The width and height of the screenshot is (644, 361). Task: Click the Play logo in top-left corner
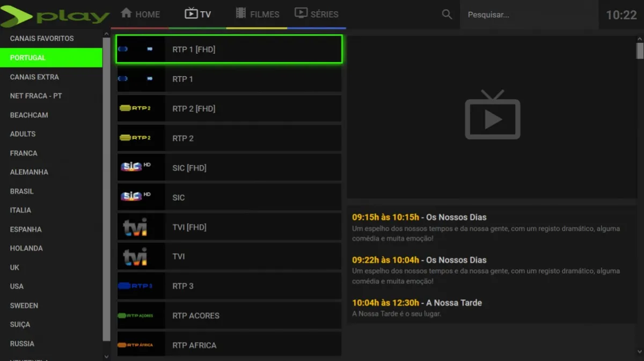pyautogui.click(x=55, y=16)
